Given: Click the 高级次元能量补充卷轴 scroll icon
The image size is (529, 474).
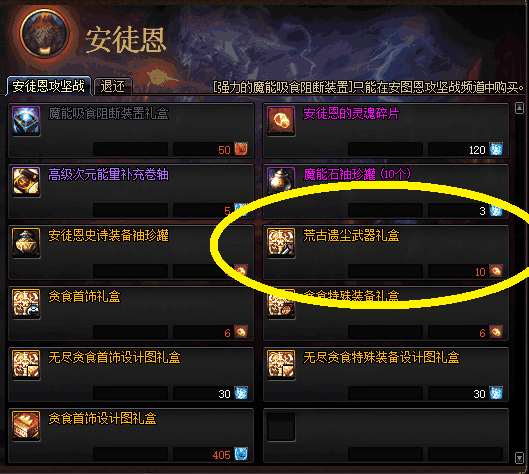Looking at the screenshot, I should [26, 182].
